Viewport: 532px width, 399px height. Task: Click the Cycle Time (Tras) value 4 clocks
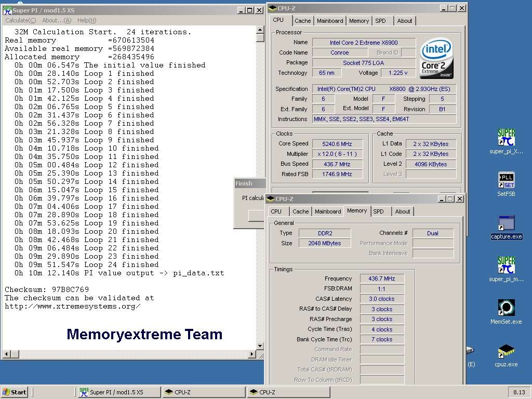click(382, 329)
